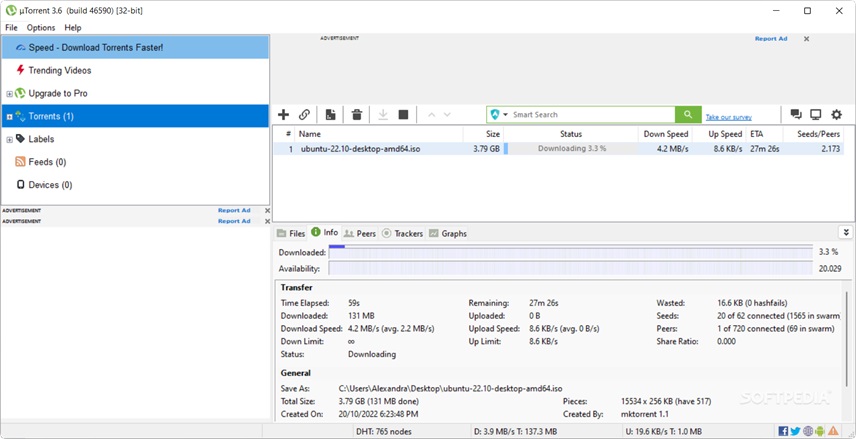856x439 pixels.
Task: Click the orange RSS Feeds icon
Action: [x=20, y=162]
